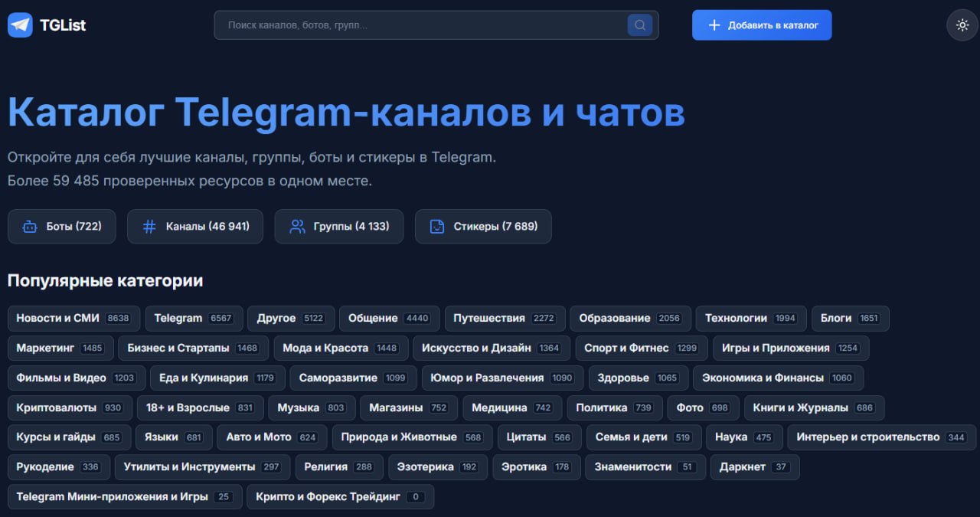This screenshot has height=517, width=980.
Task: Open the Здоровье category
Action: [639, 378]
